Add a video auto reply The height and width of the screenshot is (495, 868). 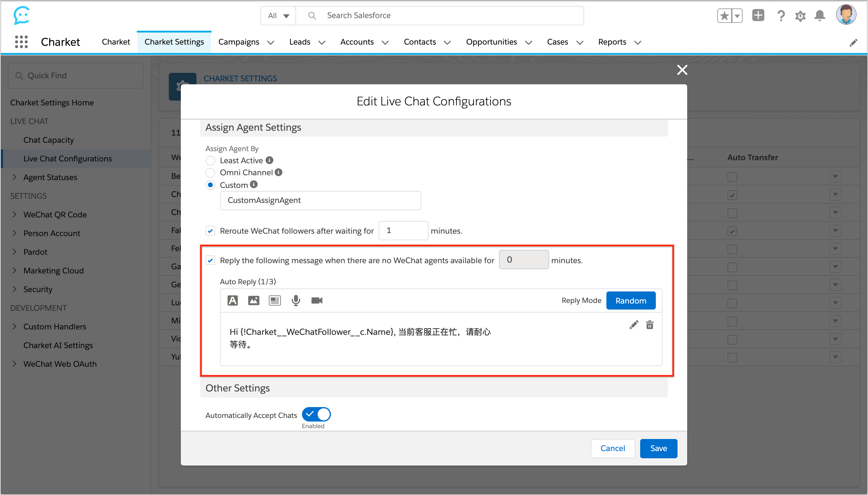(x=317, y=300)
